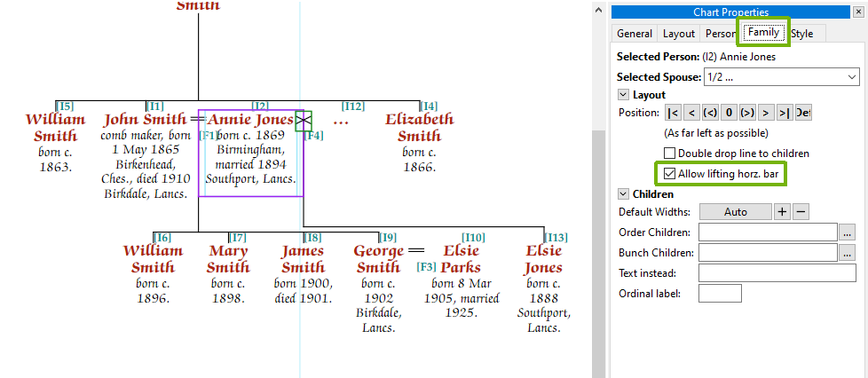
Task: Open the Order Children browse button
Action: pos(848,232)
